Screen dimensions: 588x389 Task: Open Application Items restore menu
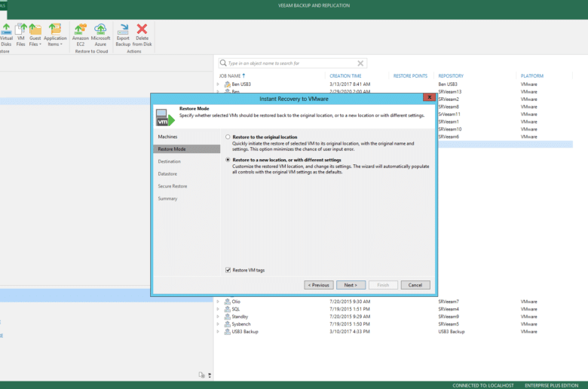pyautogui.click(x=55, y=35)
